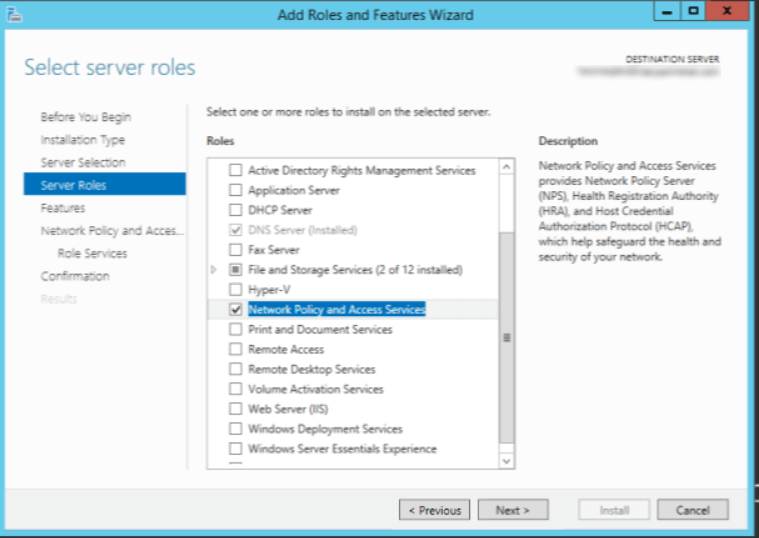Click the roles list scrollbar thumb
This screenshot has height=538, width=759.
(506, 337)
